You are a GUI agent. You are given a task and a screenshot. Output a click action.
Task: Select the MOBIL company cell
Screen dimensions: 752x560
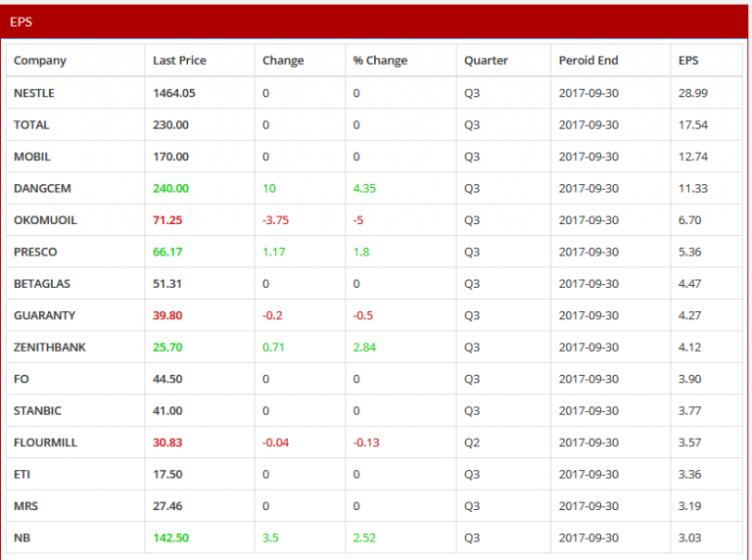point(32,157)
